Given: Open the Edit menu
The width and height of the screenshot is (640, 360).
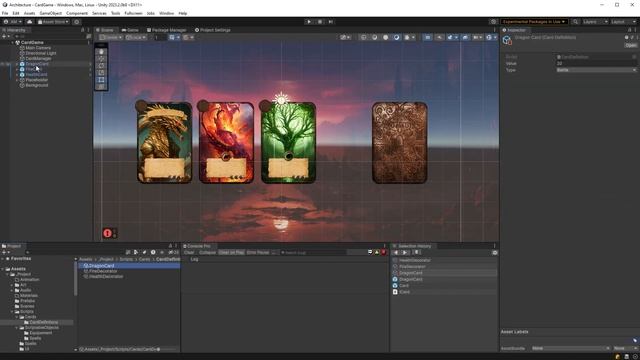Looking at the screenshot, I should click(x=16, y=13).
